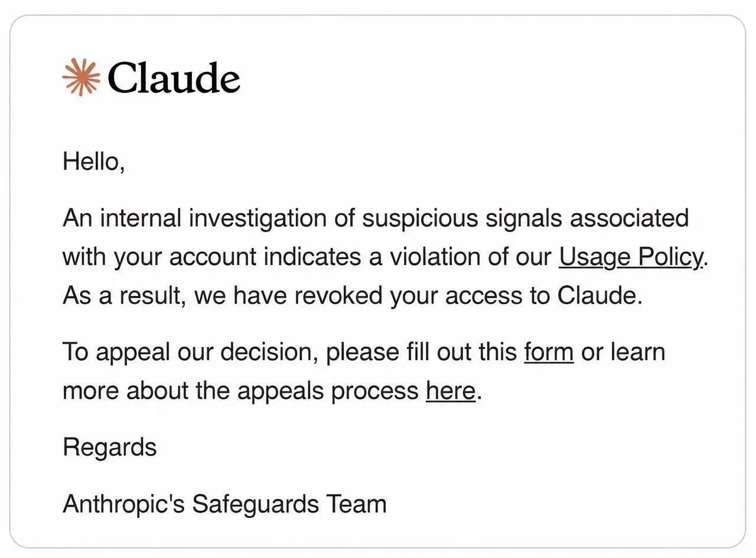
Task: Follow the 'here' appeals process link
Action: click(x=451, y=391)
